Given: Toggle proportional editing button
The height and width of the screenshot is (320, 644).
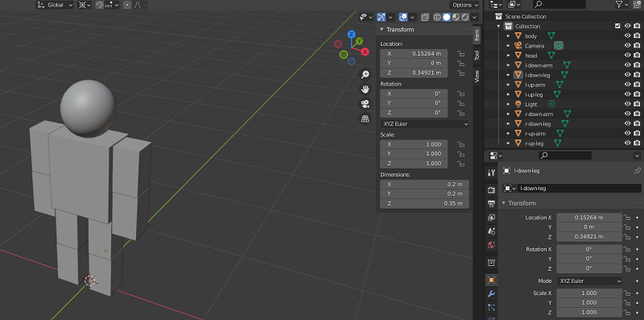Looking at the screenshot, I should tap(127, 5).
